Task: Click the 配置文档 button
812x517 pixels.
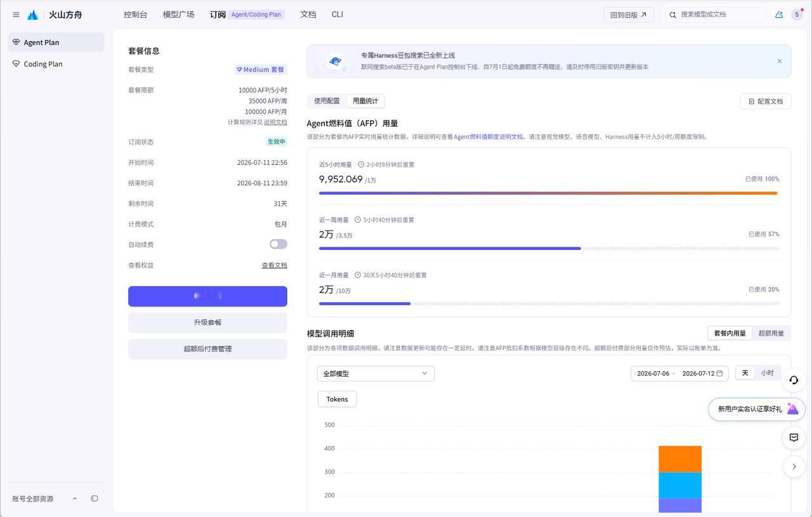Action: pos(766,101)
